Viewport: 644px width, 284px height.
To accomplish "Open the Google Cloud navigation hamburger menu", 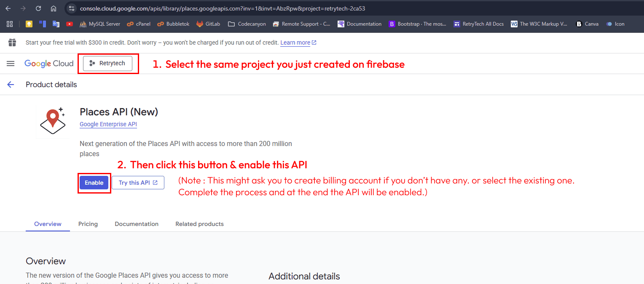I will click(x=11, y=64).
